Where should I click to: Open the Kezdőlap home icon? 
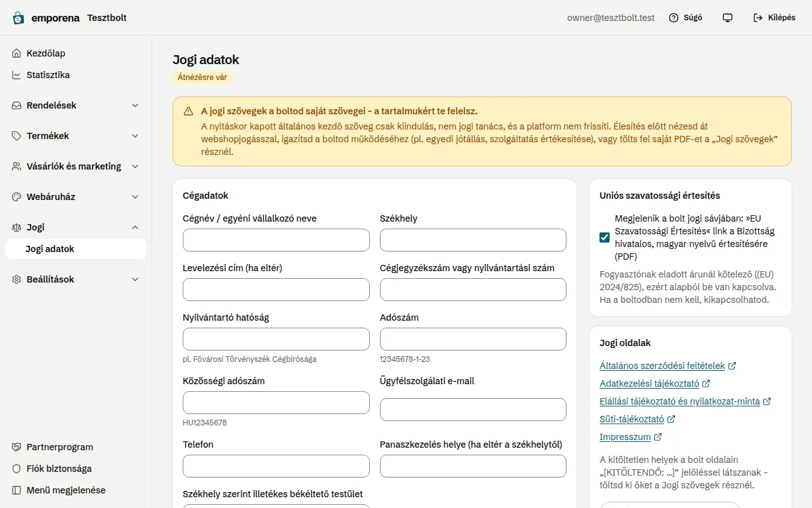click(16, 53)
